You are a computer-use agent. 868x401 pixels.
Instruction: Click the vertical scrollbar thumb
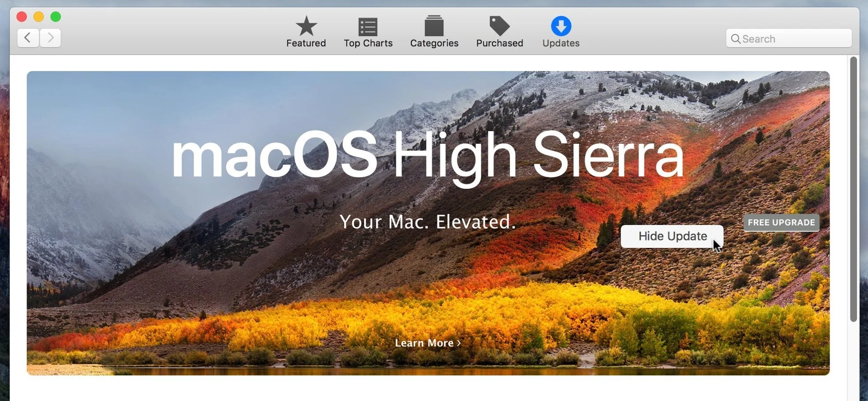[853, 189]
